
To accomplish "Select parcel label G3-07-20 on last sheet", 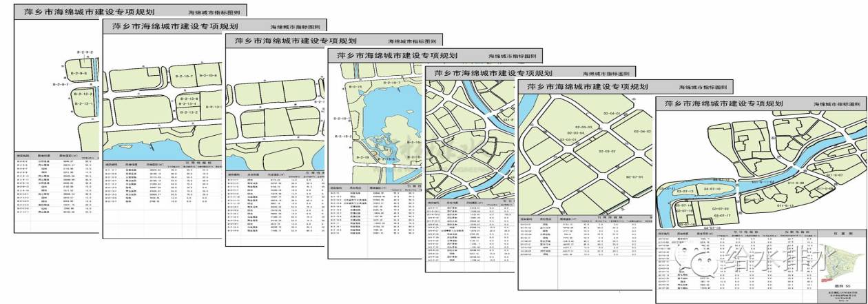I will [x=721, y=208].
